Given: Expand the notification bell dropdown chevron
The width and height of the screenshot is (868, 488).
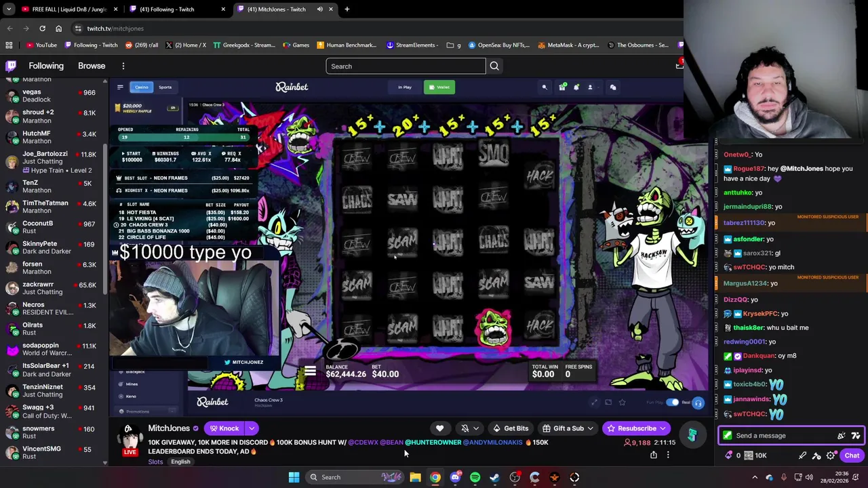Looking at the screenshot, I should [476, 428].
